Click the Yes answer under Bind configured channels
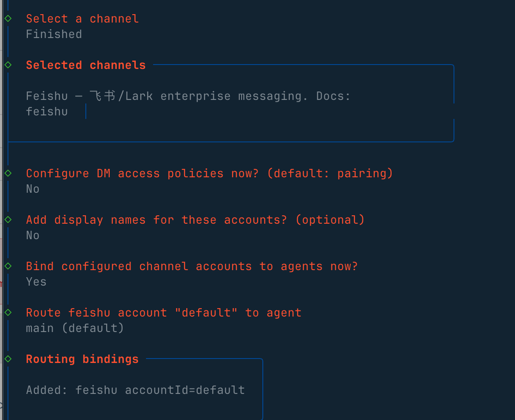This screenshot has height=420, width=515. tap(36, 282)
